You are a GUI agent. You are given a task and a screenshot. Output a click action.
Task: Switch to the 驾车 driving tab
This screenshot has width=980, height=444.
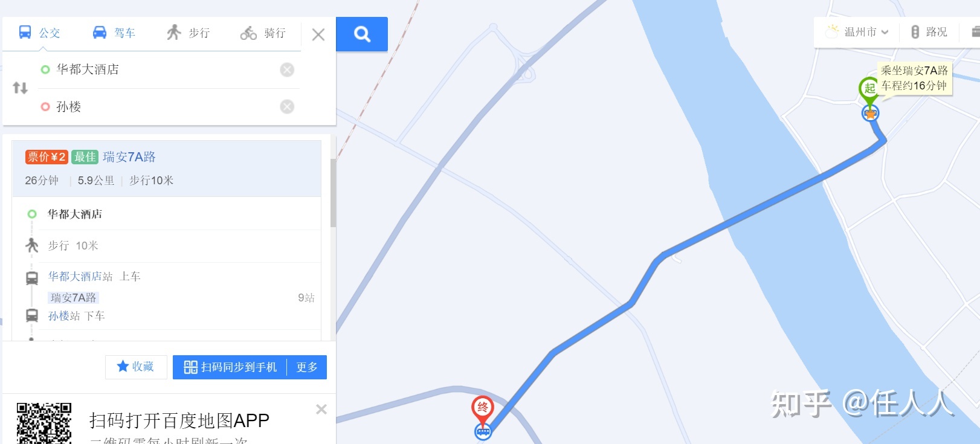pos(114,33)
